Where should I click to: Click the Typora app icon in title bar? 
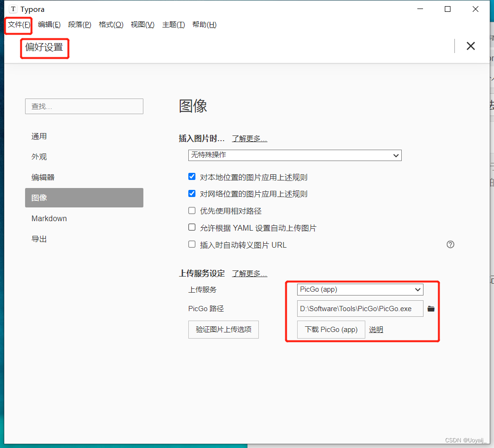(x=13, y=9)
